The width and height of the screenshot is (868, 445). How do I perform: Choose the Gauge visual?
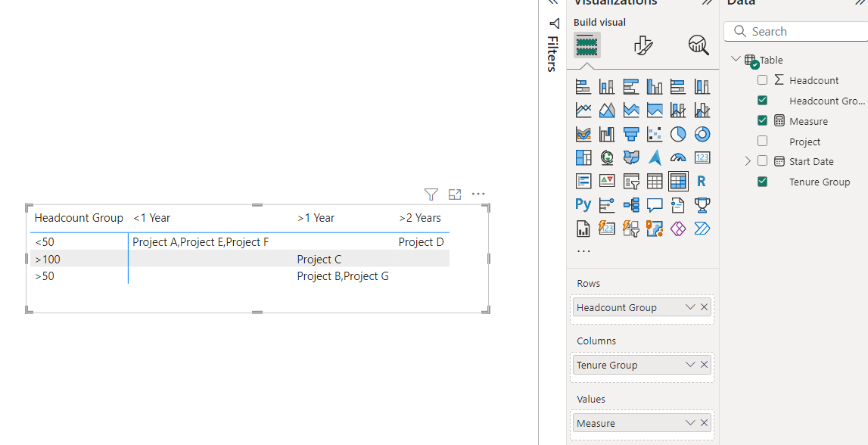678,157
